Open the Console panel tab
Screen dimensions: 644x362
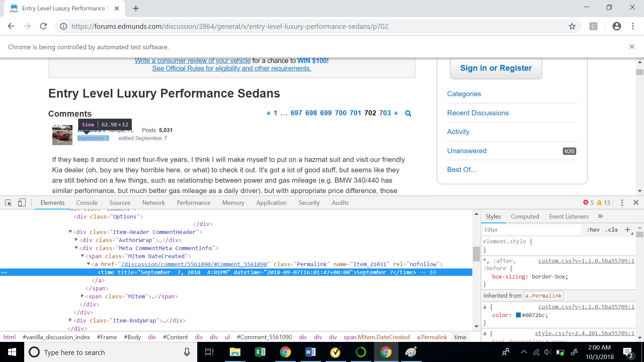click(86, 202)
